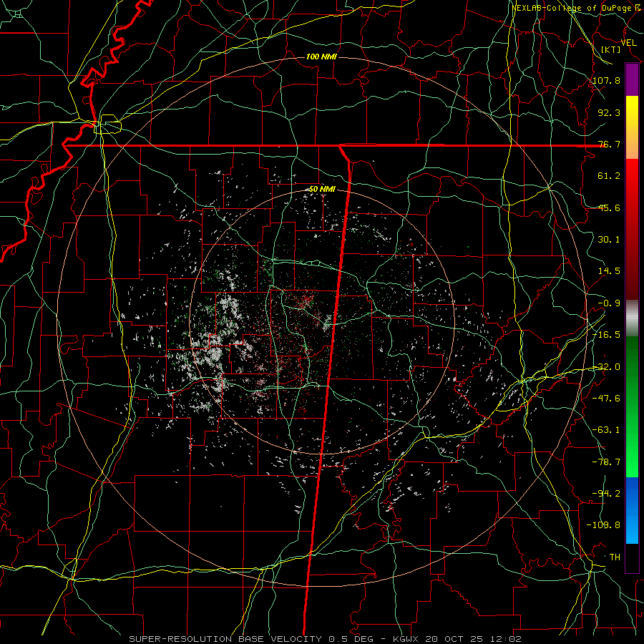Click the 30.1 velocity scale value
The height and width of the screenshot is (644, 644).
click(609, 240)
